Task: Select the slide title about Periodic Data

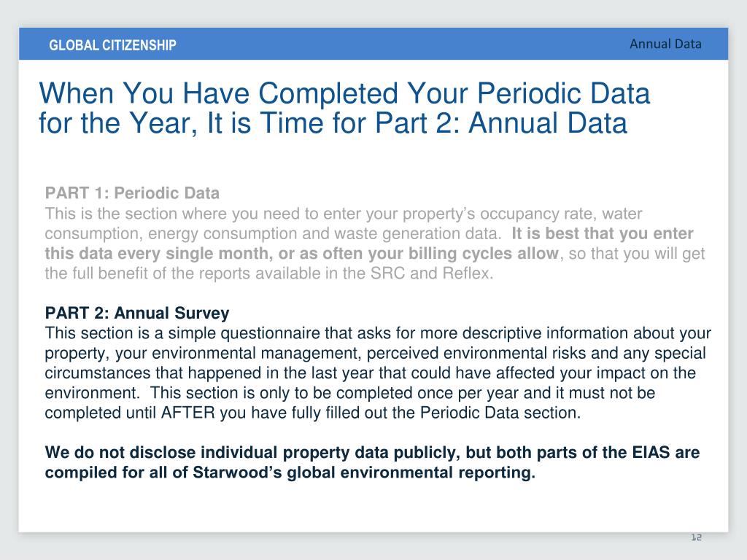Action: point(344,108)
